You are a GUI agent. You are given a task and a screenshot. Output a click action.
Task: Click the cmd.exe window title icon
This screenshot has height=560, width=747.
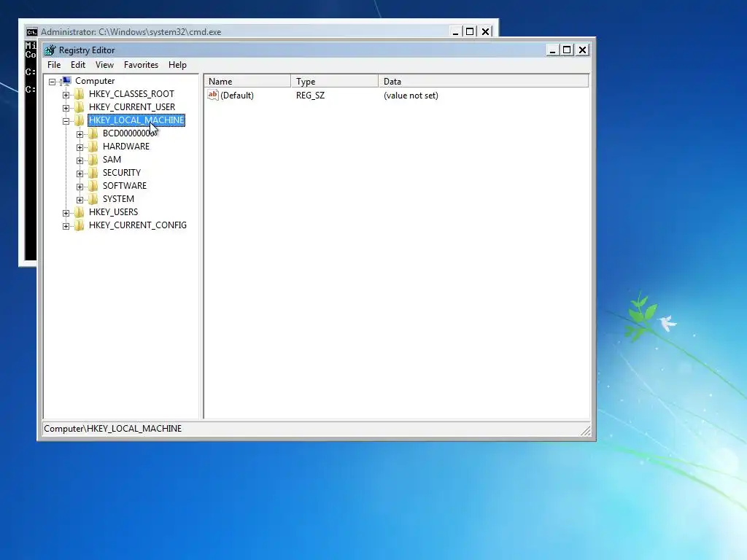[x=32, y=32]
